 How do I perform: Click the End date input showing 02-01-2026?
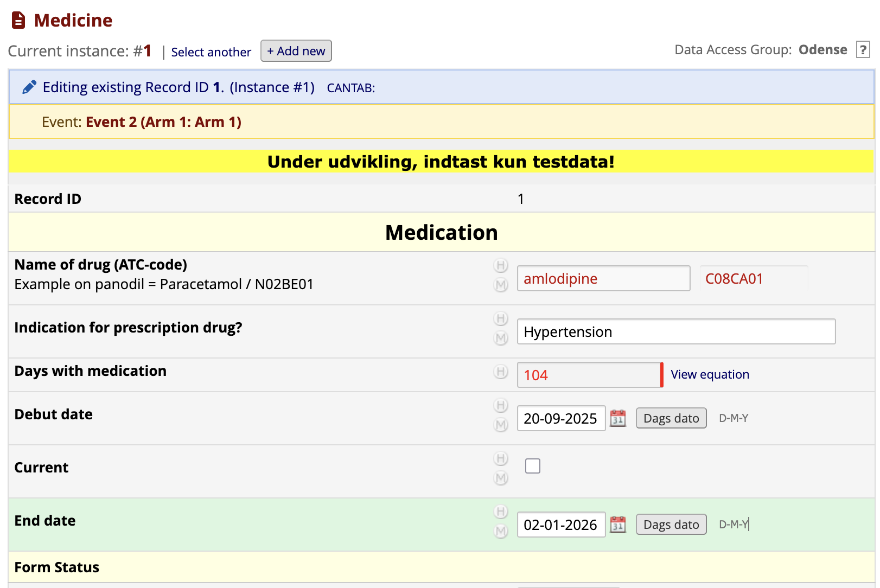coord(561,525)
